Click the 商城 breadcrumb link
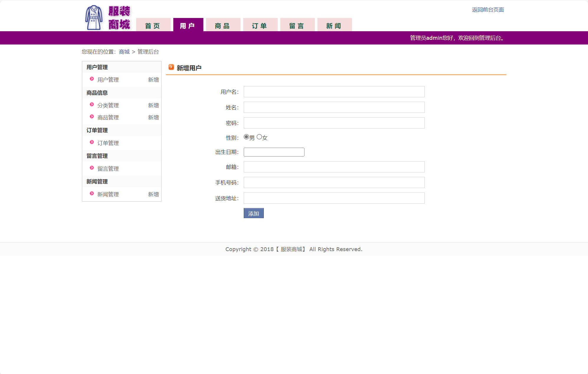The image size is (588, 374). [124, 52]
